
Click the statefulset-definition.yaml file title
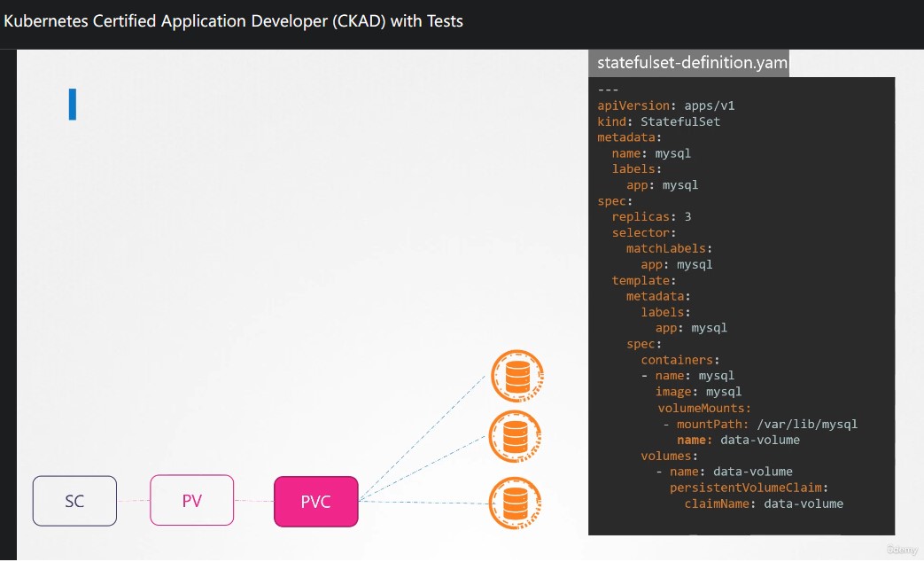pos(692,63)
